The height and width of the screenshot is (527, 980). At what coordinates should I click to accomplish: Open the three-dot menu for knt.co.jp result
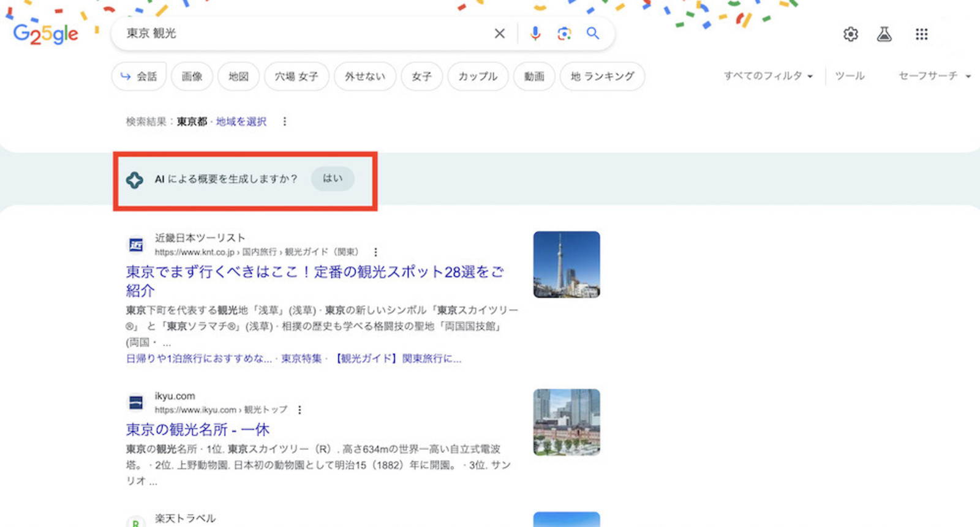(x=375, y=252)
